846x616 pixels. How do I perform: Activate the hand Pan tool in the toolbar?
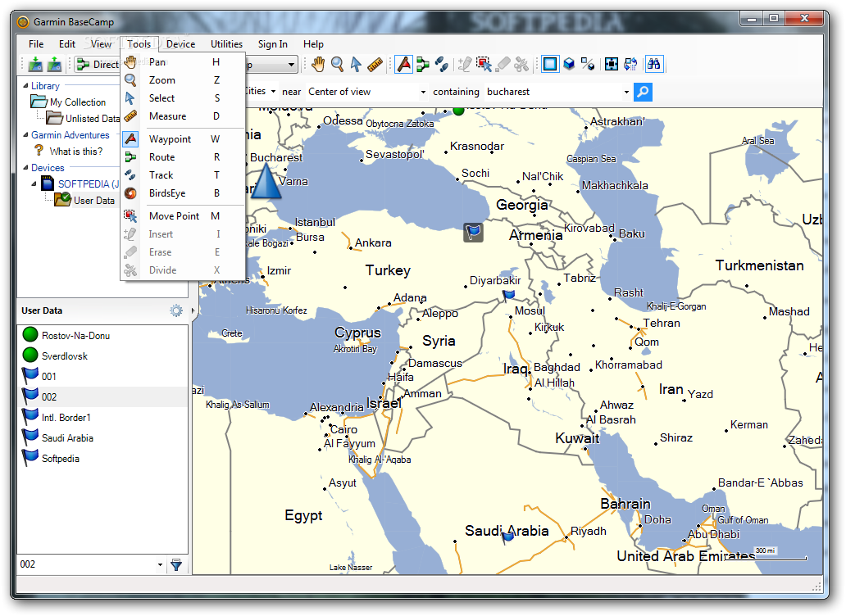[318, 64]
